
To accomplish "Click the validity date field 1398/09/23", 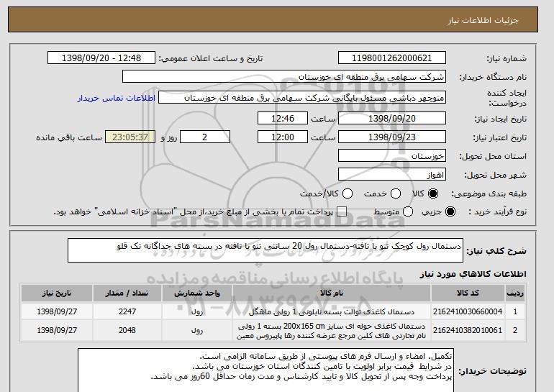I will click(392, 137).
